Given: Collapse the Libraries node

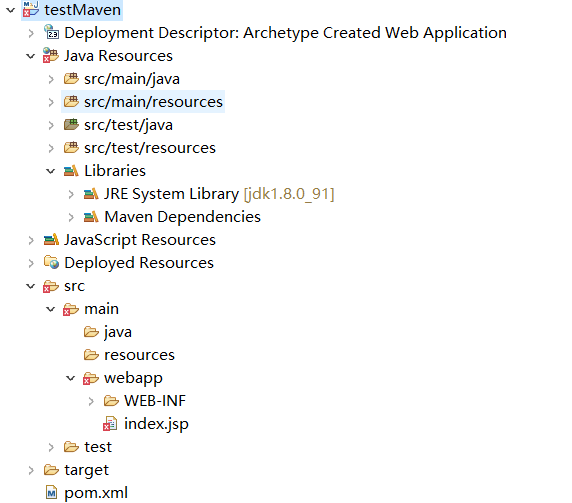Looking at the screenshot, I should point(50,171).
